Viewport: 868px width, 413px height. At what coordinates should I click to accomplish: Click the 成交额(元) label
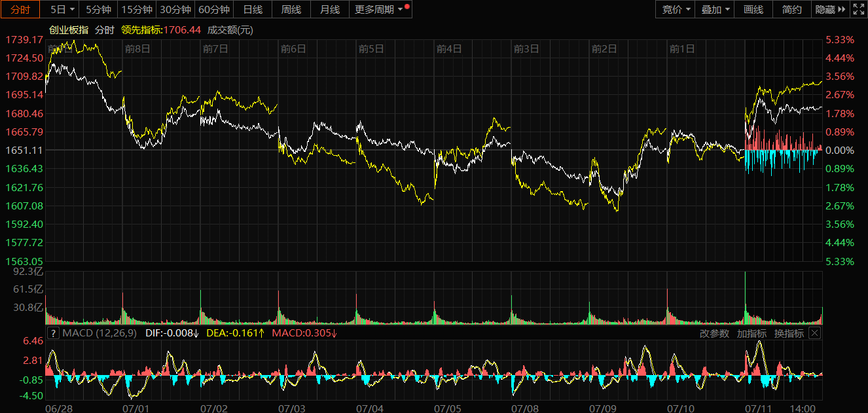point(230,30)
